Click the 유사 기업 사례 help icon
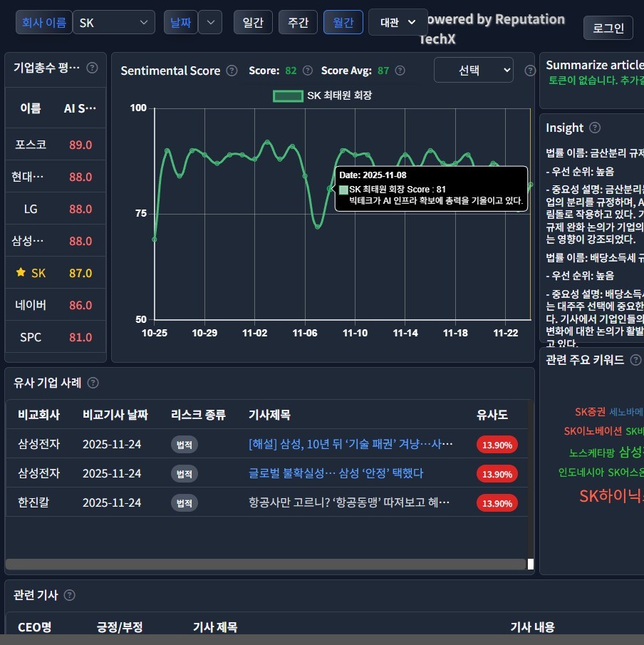The width and height of the screenshot is (644, 645). click(x=92, y=383)
